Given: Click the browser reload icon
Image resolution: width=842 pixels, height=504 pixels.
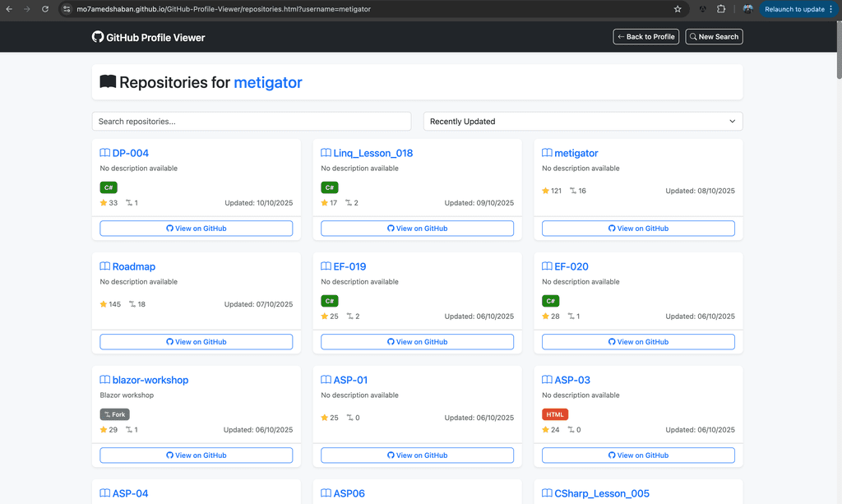Looking at the screenshot, I should (44, 9).
